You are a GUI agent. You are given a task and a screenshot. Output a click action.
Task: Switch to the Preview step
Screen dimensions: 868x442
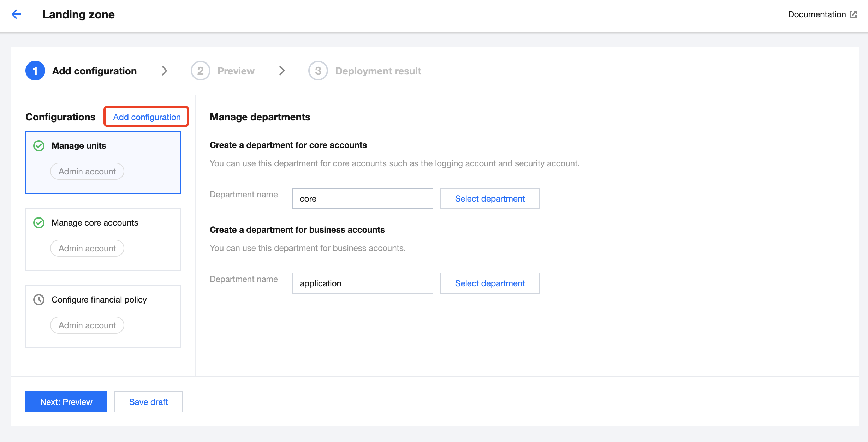coord(236,71)
